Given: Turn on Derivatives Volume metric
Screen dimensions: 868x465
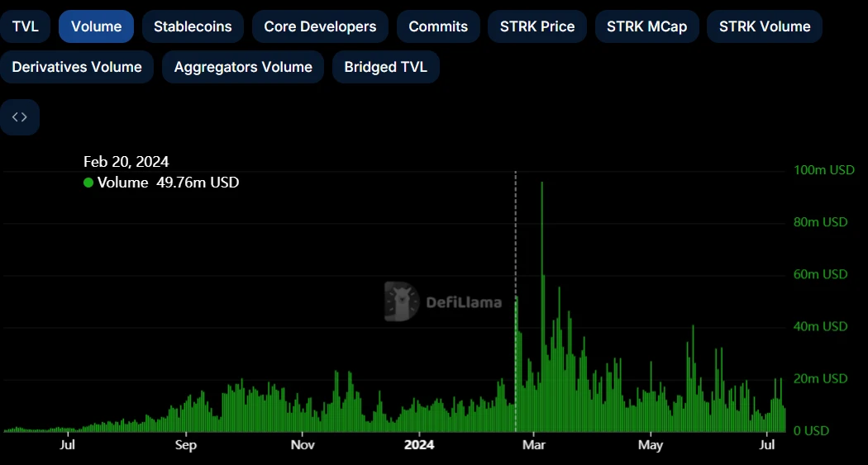Looking at the screenshot, I should pyautogui.click(x=77, y=67).
